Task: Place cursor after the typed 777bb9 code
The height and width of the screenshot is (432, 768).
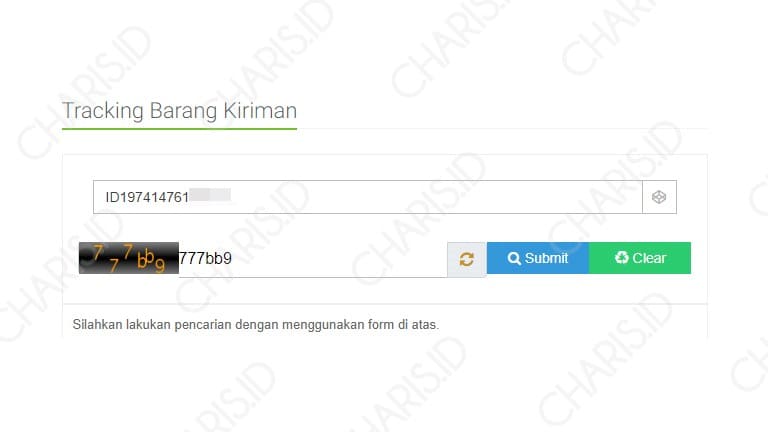Action: coord(233,258)
